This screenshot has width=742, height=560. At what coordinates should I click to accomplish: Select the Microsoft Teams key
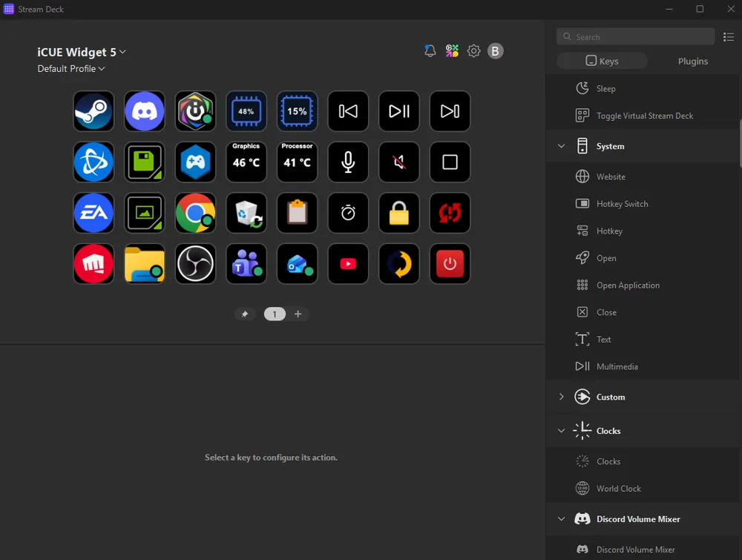coord(246,264)
